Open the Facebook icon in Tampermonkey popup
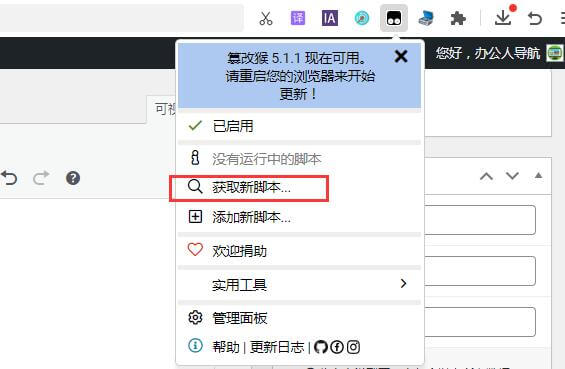 [x=337, y=347]
